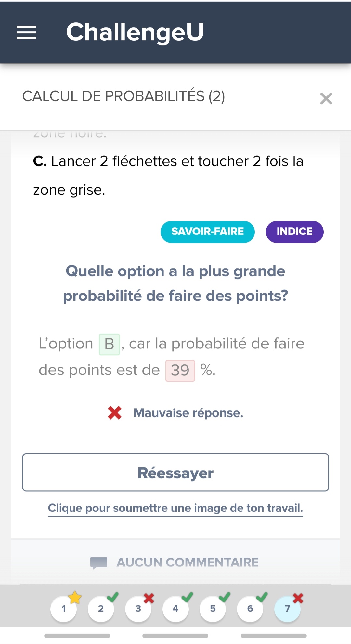Select question 6 bubble
The image size is (351, 644).
point(250,609)
